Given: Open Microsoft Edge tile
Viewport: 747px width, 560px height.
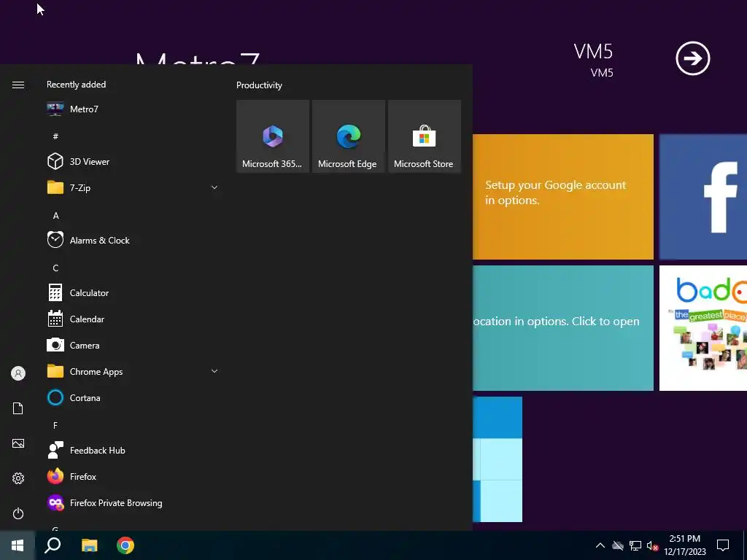Looking at the screenshot, I should tap(348, 136).
